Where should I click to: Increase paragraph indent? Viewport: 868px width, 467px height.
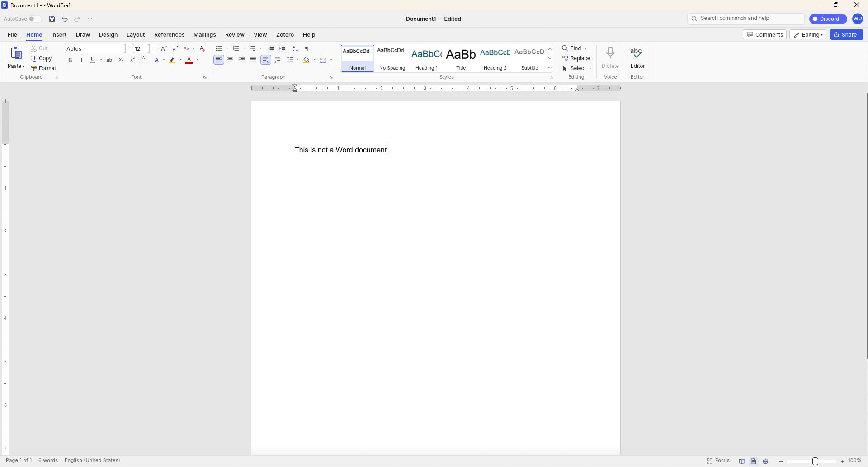(x=282, y=48)
